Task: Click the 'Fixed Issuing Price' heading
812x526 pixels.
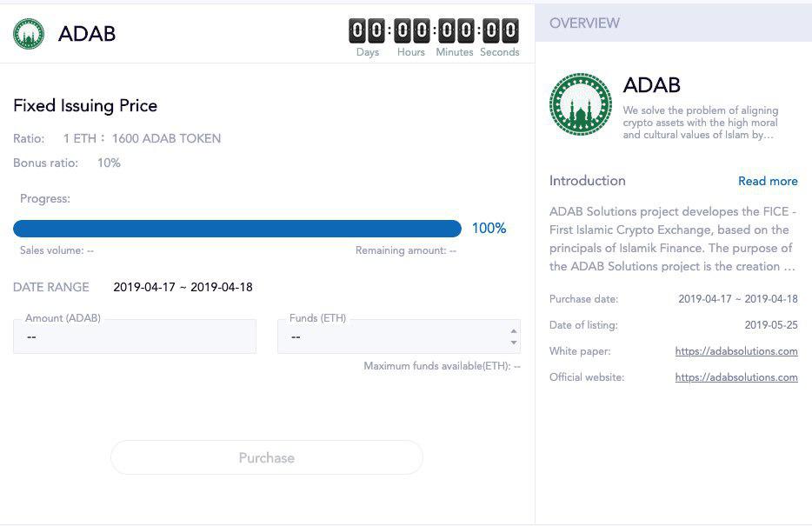Action: point(85,105)
